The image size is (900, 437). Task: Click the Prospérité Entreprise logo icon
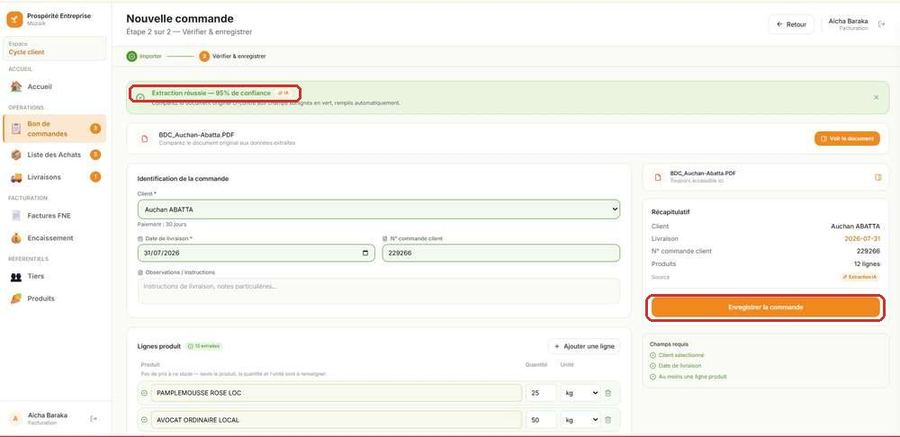click(x=15, y=20)
